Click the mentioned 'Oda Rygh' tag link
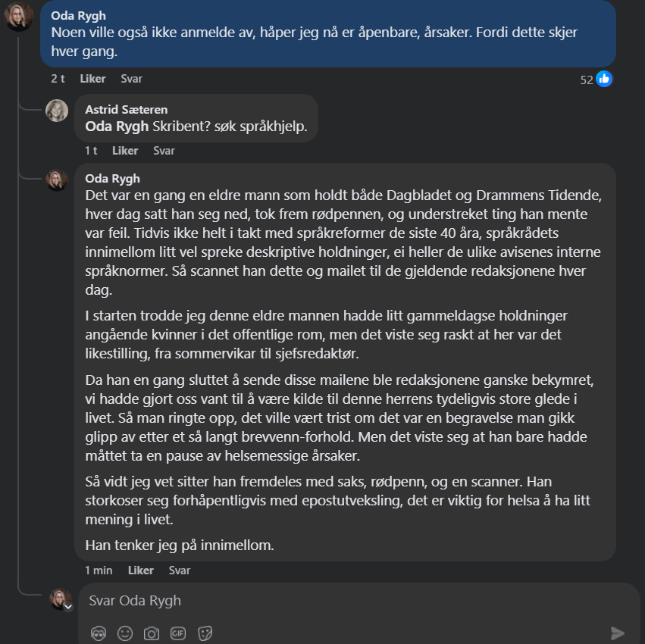This screenshot has height=644, width=645. [x=117, y=127]
